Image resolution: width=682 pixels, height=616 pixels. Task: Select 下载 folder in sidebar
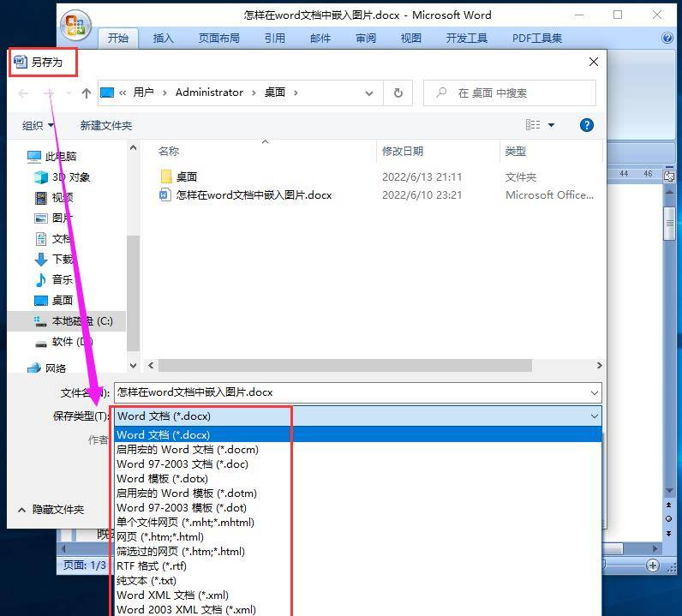pyautogui.click(x=54, y=260)
